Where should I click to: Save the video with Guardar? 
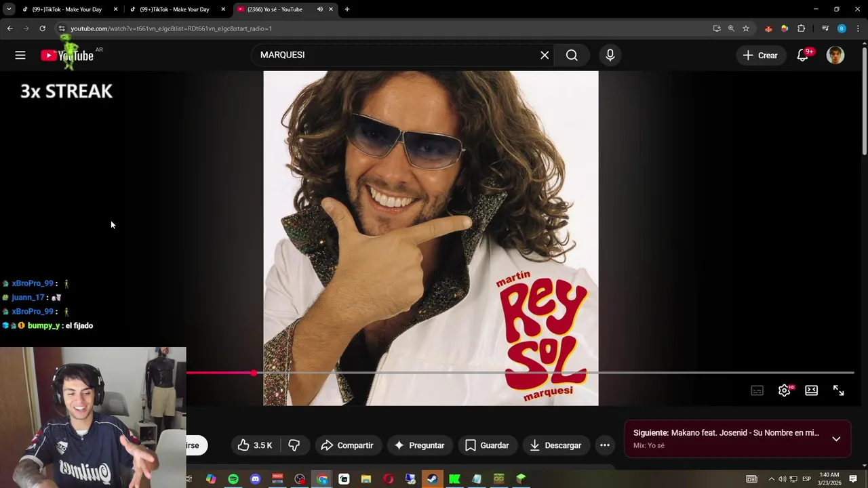487,445
